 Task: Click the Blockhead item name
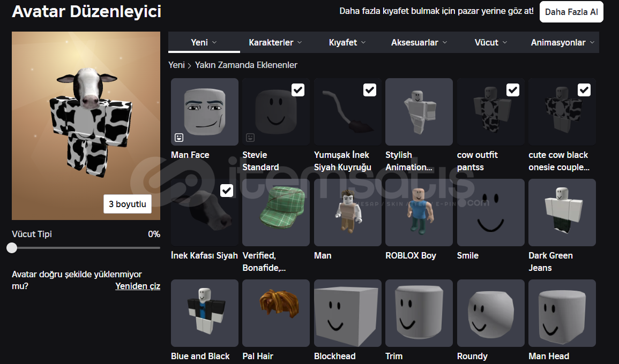335,356
